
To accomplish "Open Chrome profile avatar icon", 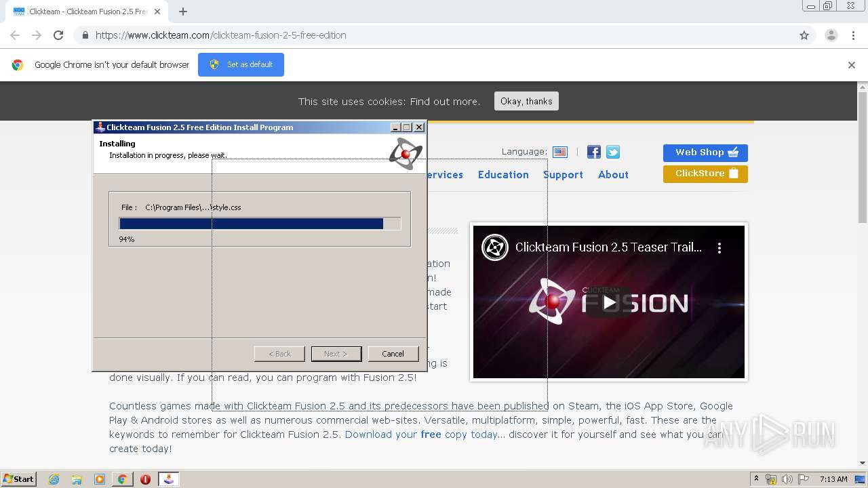I will coord(831,35).
